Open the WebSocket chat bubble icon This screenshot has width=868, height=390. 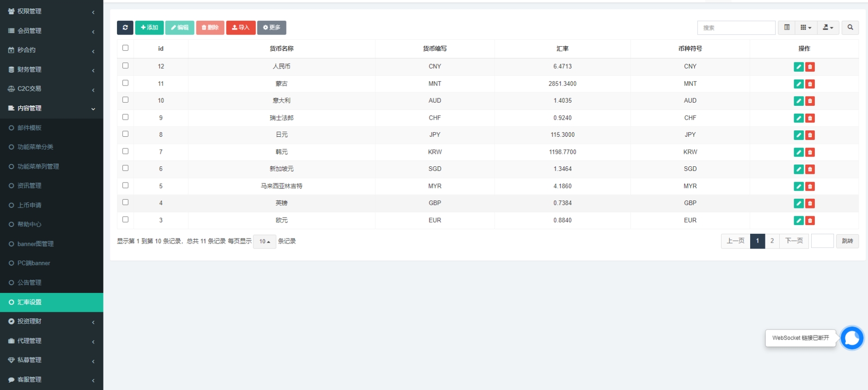851,338
